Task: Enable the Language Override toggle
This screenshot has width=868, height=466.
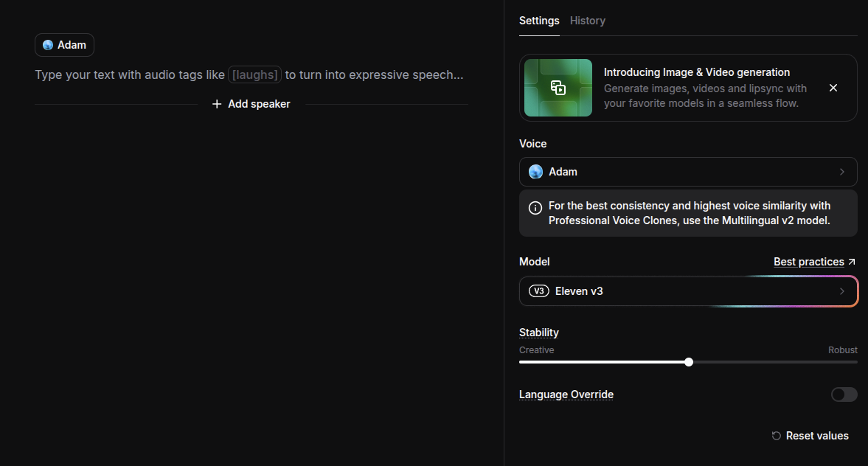Action: point(844,394)
